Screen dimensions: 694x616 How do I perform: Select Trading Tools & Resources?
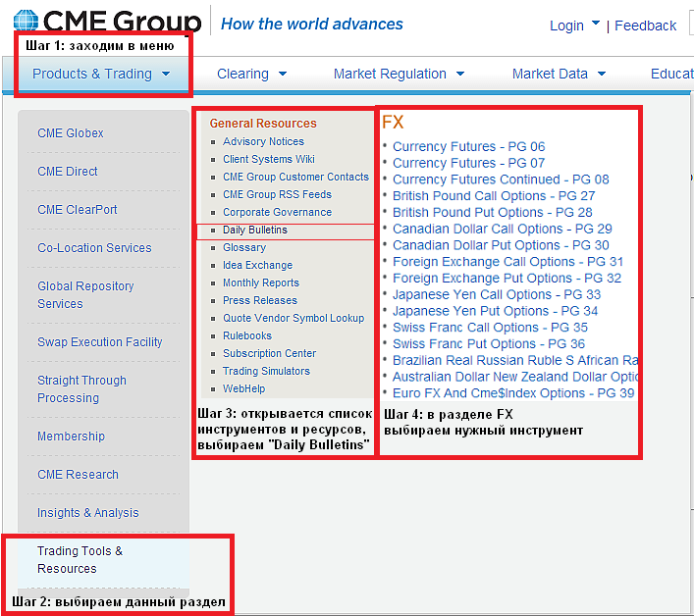coord(80,560)
